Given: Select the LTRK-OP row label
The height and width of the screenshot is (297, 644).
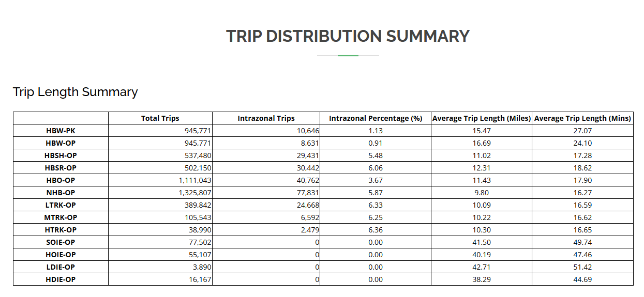Looking at the screenshot, I should (61, 205).
